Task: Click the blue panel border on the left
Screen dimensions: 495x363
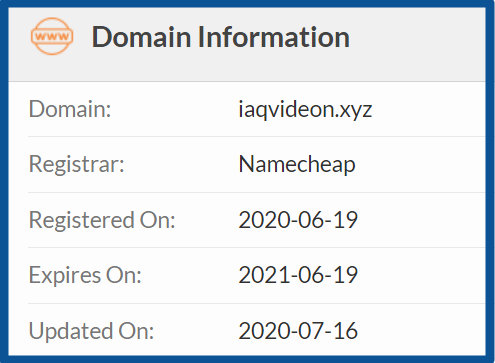Action: coord(4,181)
